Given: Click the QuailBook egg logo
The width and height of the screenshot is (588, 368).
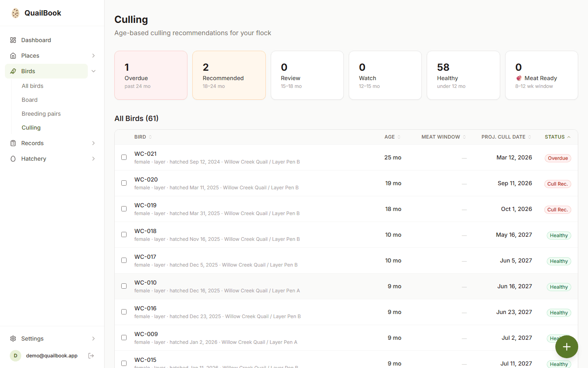Looking at the screenshot, I should tap(16, 13).
